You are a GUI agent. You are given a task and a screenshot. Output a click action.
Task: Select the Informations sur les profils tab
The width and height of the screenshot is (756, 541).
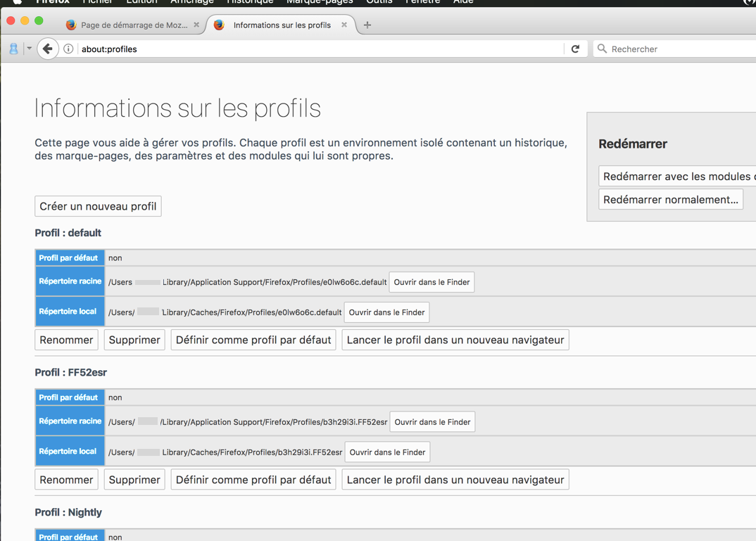pos(282,25)
